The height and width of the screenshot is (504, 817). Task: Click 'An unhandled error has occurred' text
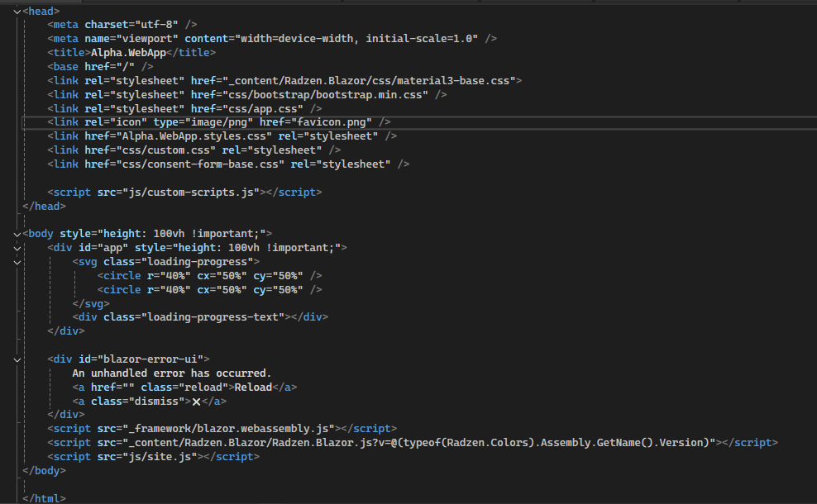click(x=171, y=373)
